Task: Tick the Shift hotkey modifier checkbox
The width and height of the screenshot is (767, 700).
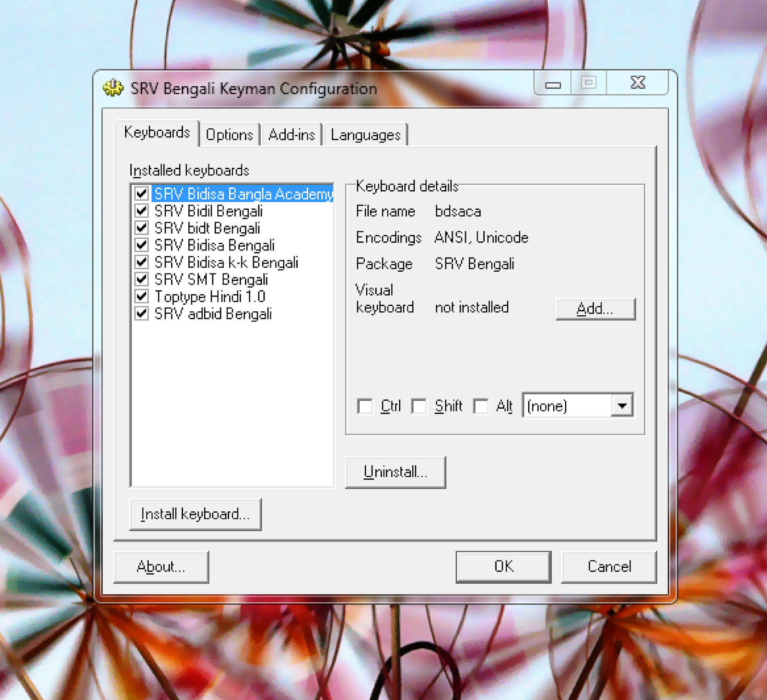Action: coord(419,406)
